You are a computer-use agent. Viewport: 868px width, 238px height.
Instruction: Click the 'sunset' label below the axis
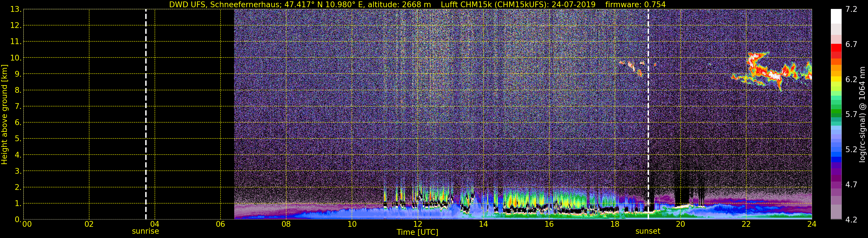(x=648, y=231)
